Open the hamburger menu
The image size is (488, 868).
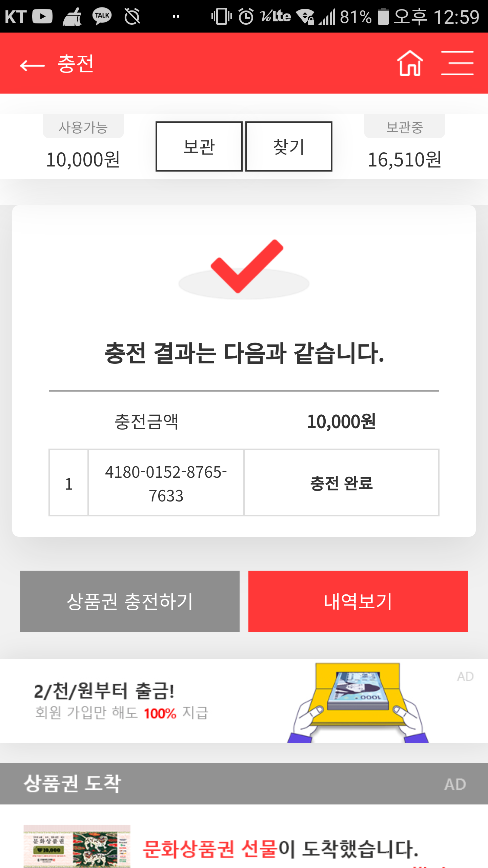coord(457,63)
